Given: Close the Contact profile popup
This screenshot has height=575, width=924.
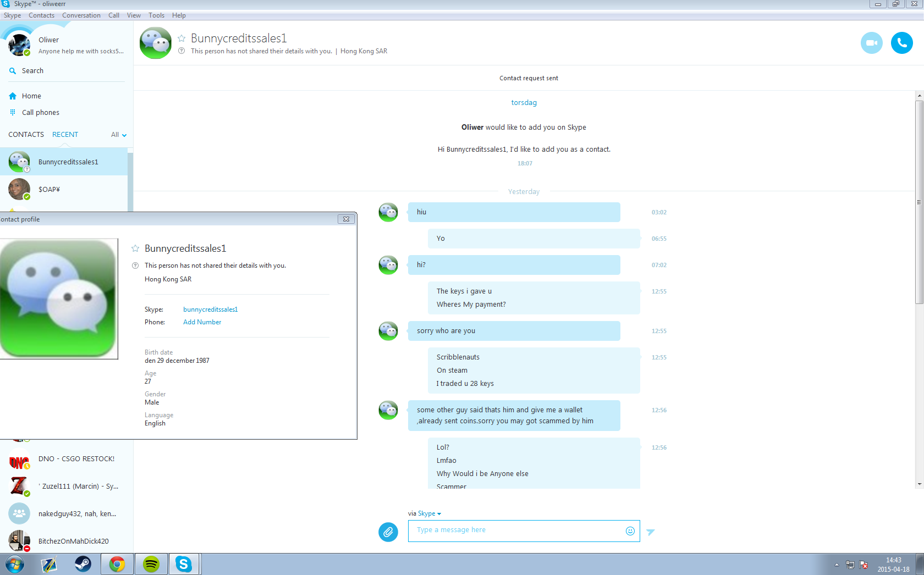Looking at the screenshot, I should (x=346, y=219).
